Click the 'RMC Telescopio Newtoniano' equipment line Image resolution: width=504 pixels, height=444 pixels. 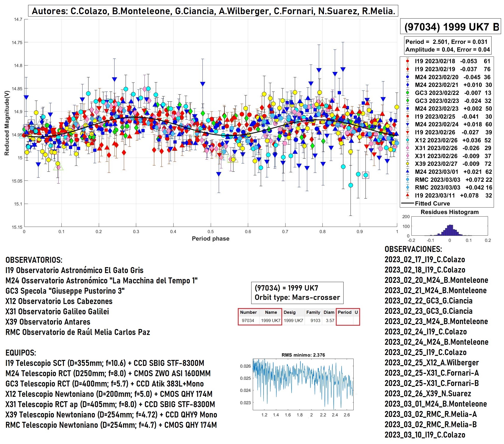pyautogui.click(x=111, y=425)
